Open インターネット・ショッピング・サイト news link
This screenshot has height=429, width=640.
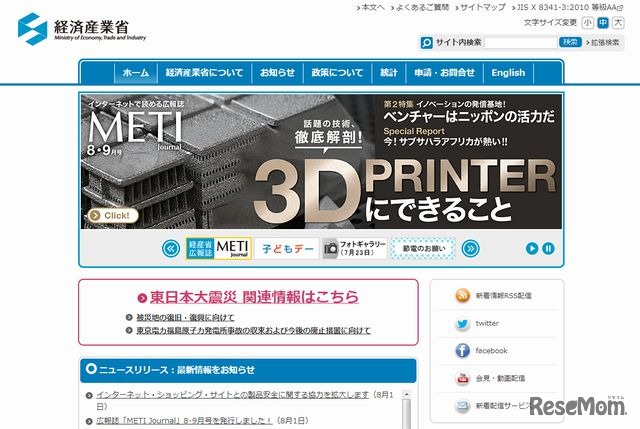[232, 395]
